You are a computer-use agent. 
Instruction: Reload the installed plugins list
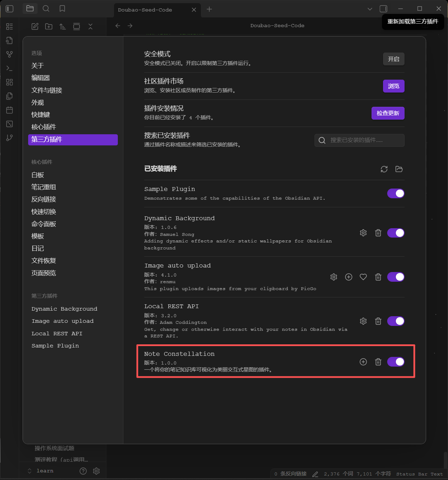coord(384,169)
